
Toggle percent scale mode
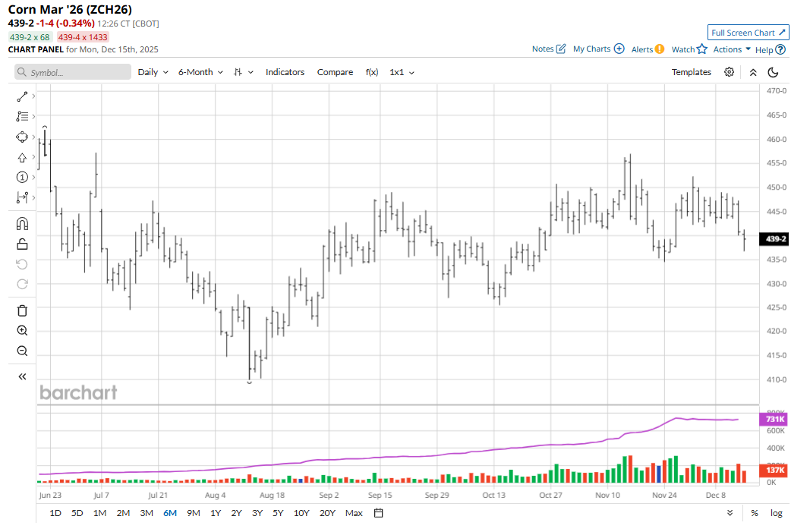click(x=755, y=513)
